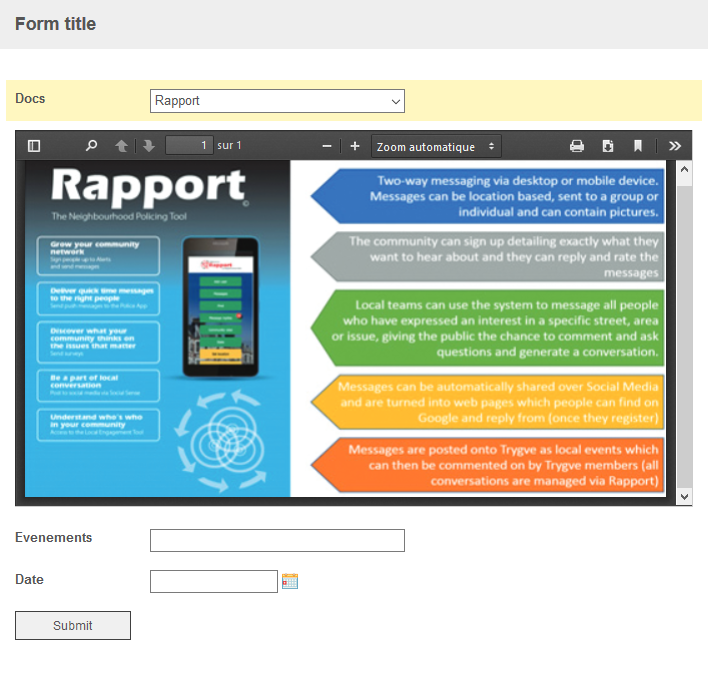The width and height of the screenshot is (708, 682).
Task: Click the PDF vertical scrollbar thumb
Action: tap(684, 336)
